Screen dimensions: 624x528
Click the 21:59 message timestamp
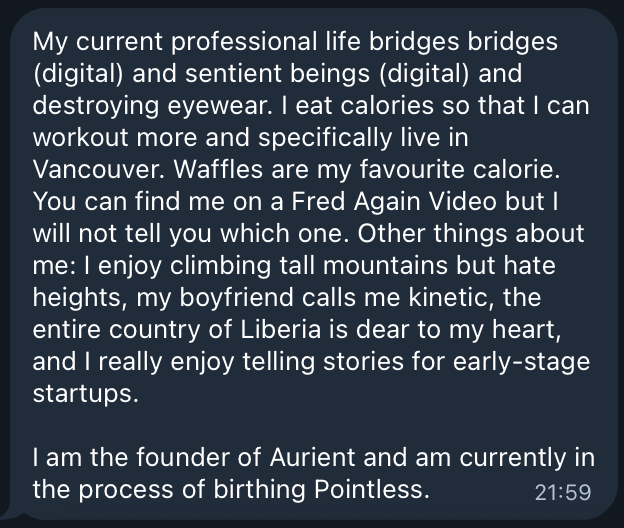pyautogui.click(x=563, y=493)
